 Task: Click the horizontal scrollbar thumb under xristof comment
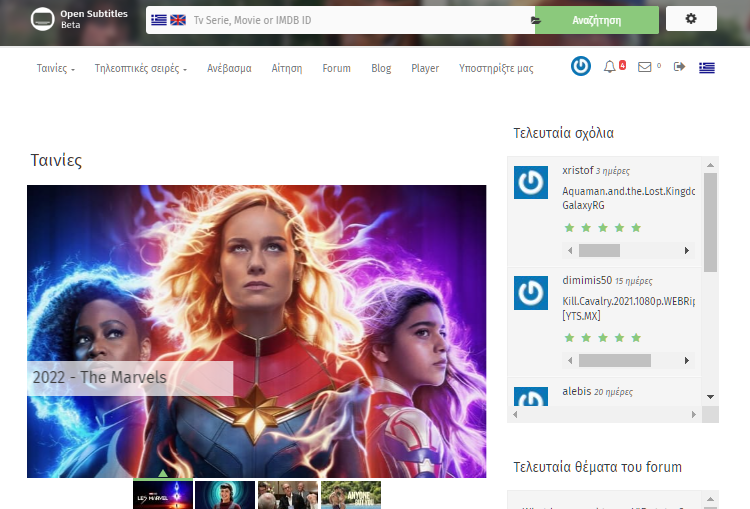(x=599, y=251)
